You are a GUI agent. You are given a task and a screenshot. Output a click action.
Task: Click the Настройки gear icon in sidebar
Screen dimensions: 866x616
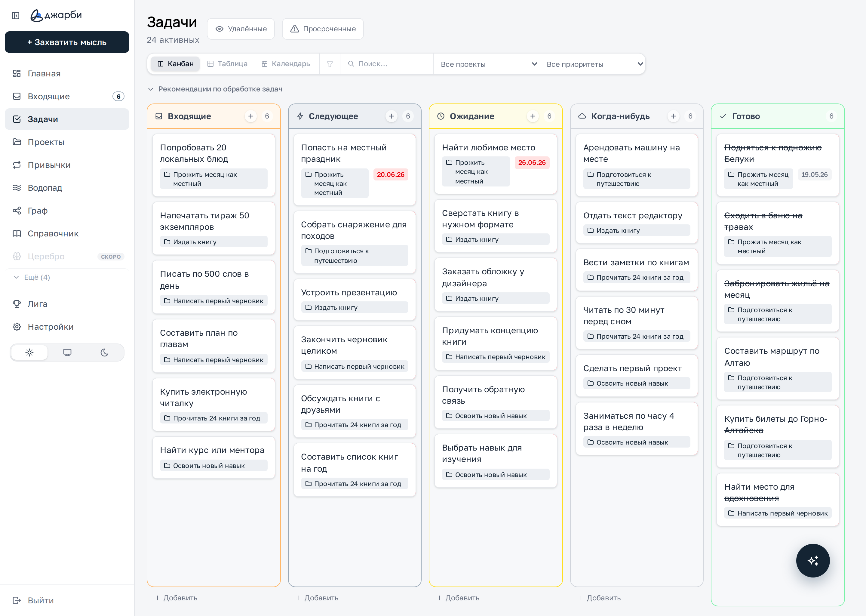(x=17, y=327)
